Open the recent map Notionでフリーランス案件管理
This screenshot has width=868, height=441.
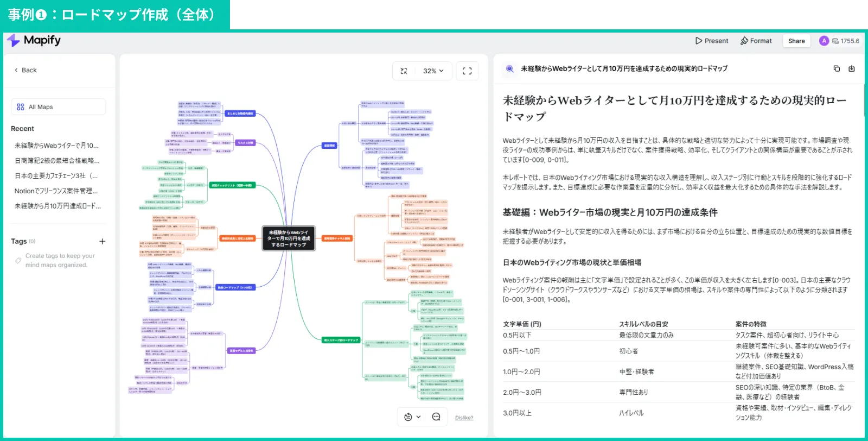point(56,191)
